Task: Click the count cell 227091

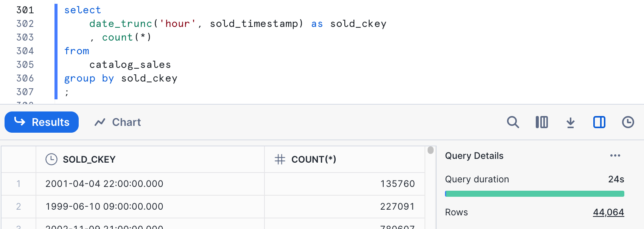Action: click(x=397, y=207)
